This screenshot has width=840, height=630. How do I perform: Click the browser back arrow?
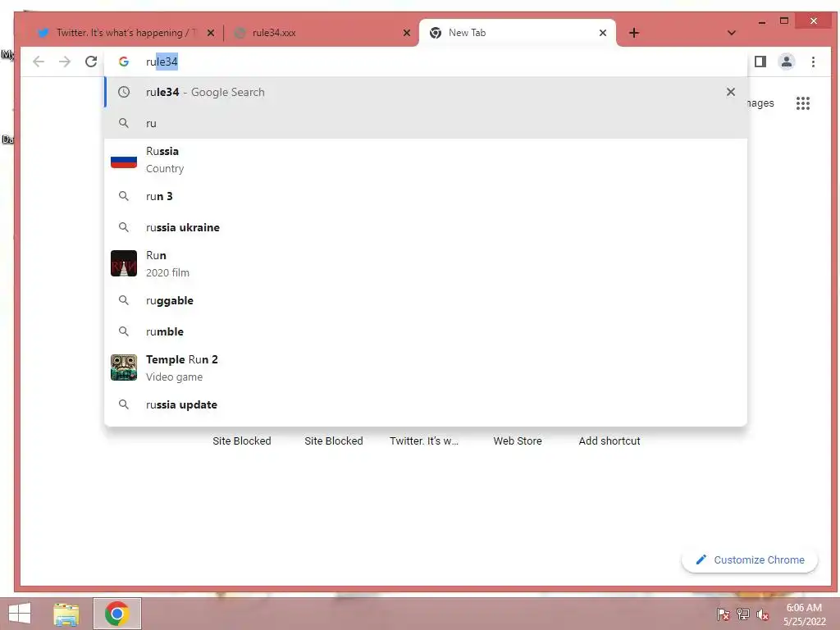tap(39, 62)
